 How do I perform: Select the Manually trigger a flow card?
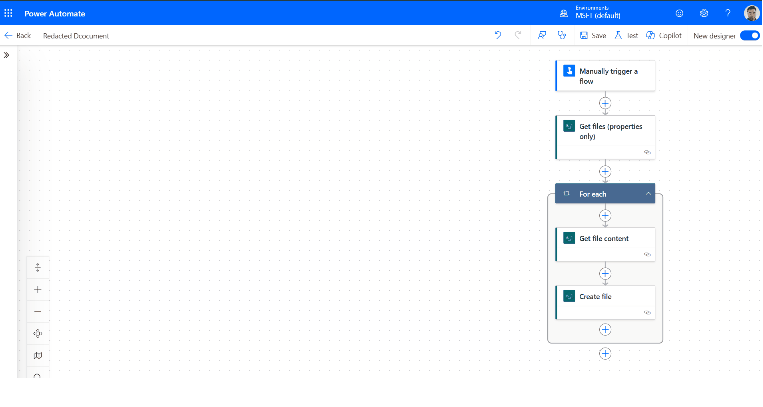[605, 76]
